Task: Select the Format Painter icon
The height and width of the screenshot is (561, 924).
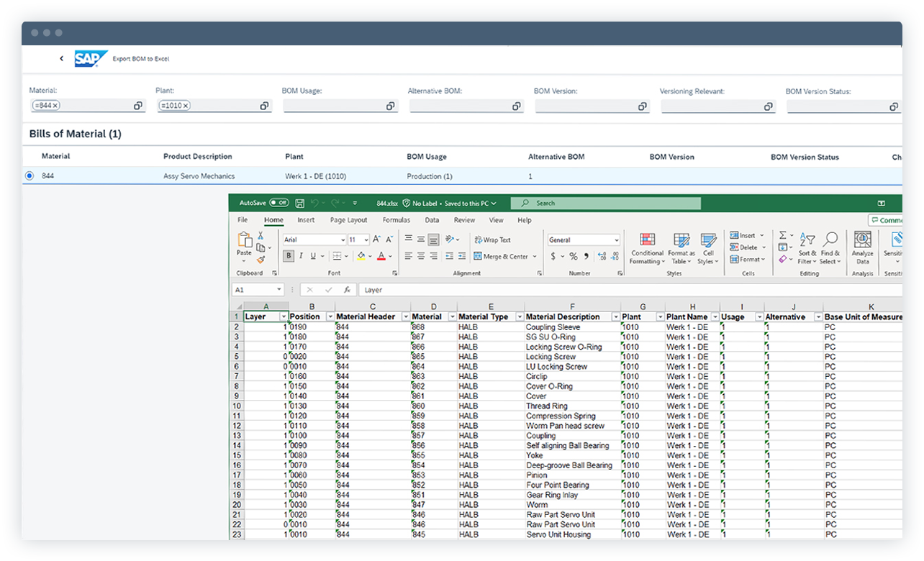Action: [261, 259]
